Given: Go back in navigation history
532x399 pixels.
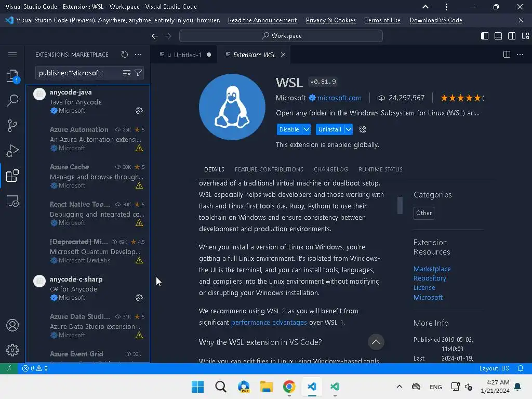Looking at the screenshot, I should tap(155, 36).
